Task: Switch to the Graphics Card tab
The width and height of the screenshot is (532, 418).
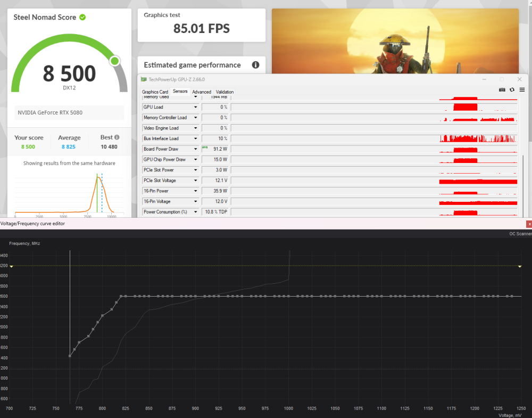Action: point(155,92)
